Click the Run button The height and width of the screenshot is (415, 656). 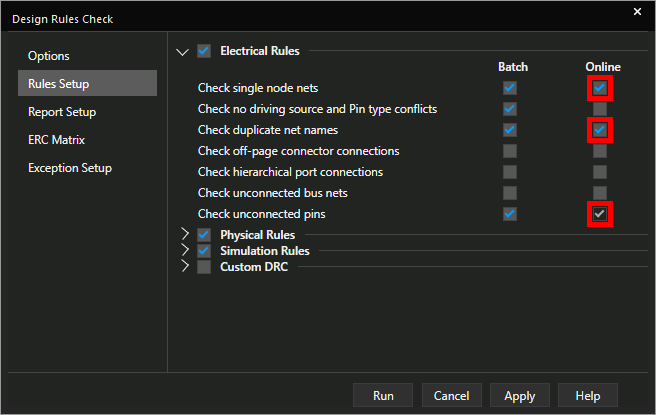(x=383, y=395)
